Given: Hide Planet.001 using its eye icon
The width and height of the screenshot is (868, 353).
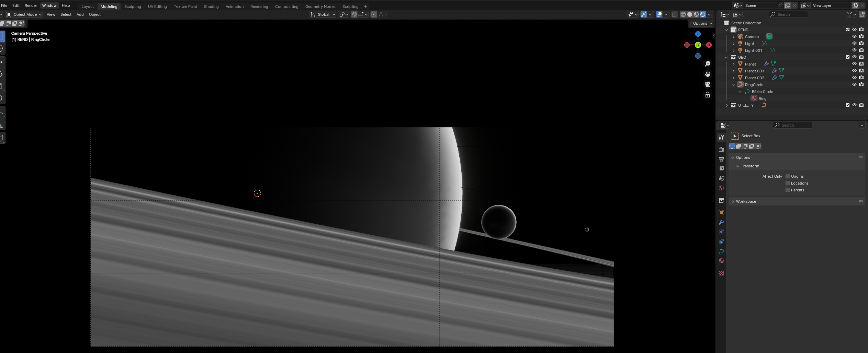Looking at the screenshot, I should [854, 71].
